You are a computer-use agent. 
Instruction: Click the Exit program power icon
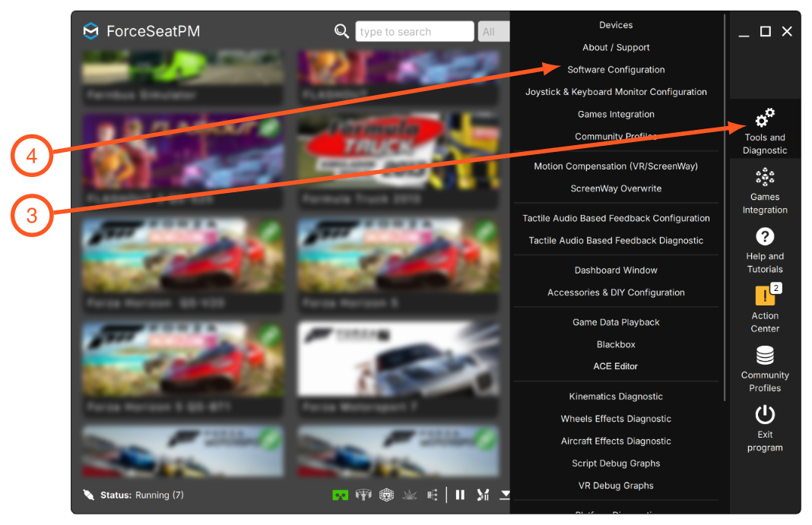click(764, 429)
